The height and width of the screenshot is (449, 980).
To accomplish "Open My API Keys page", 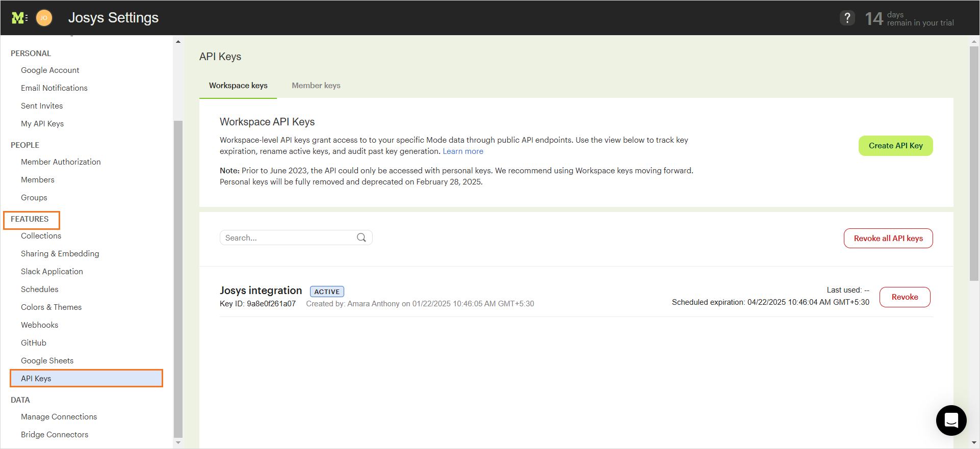I will [x=42, y=124].
